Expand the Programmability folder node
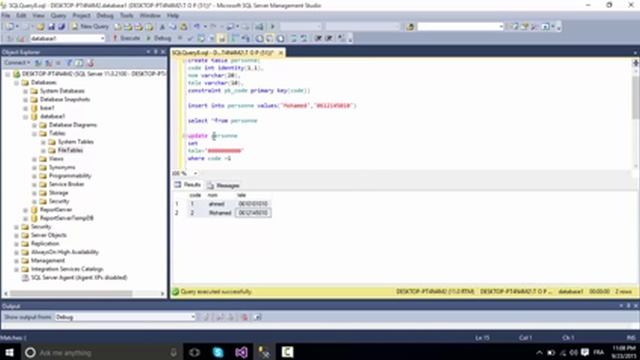Image resolution: width=640 pixels, height=360 pixels. pos(34,176)
